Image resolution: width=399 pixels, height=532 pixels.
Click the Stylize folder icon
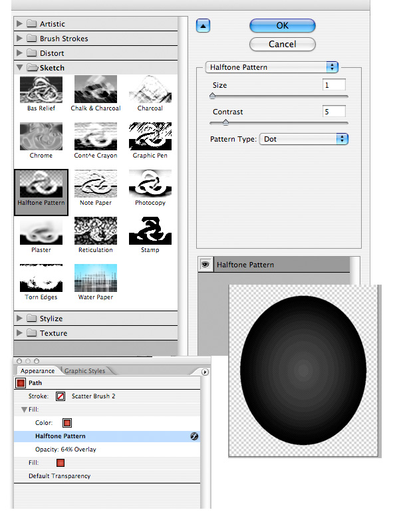click(31, 318)
